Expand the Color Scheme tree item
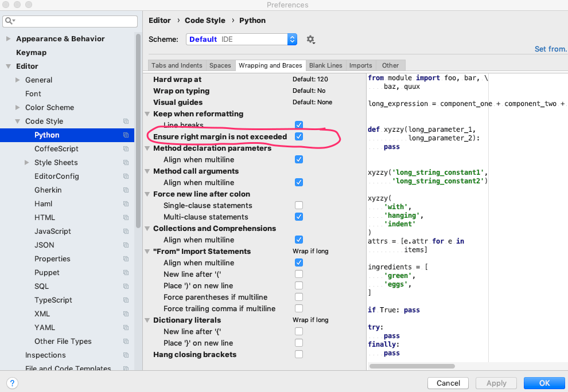568x392 pixels. point(17,107)
